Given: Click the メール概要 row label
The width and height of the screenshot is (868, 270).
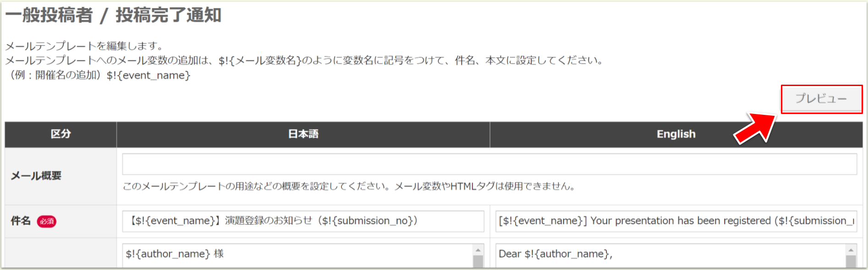Looking at the screenshot, I should (x=36, y=176).
